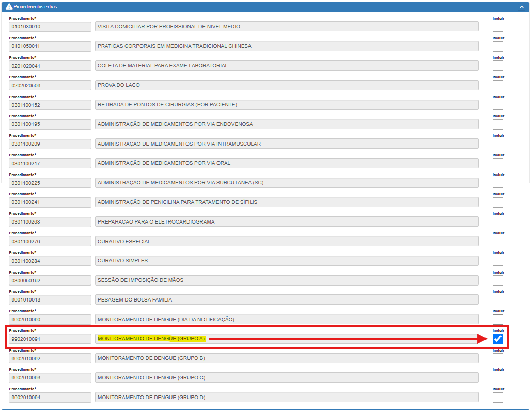532x412 pixels.
Task: Select Incluir for Sessão de Imposição de Mãos
Action: click(498, 280)
